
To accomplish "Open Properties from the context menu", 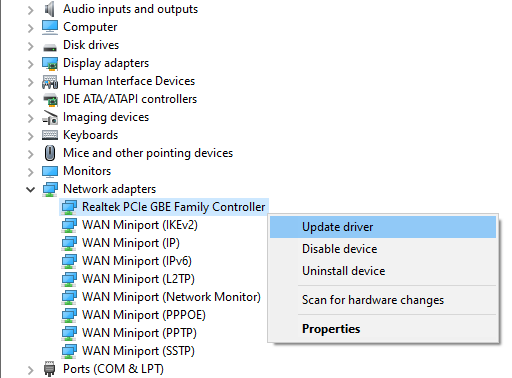I will pos(383,329).
